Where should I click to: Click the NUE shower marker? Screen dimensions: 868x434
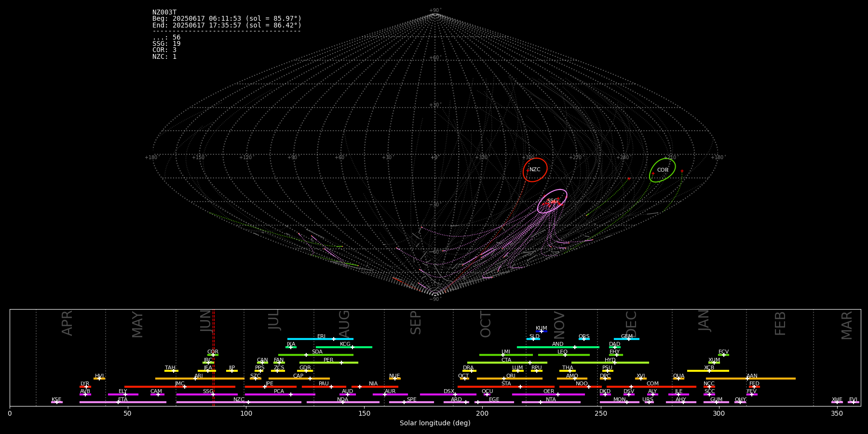395,379
